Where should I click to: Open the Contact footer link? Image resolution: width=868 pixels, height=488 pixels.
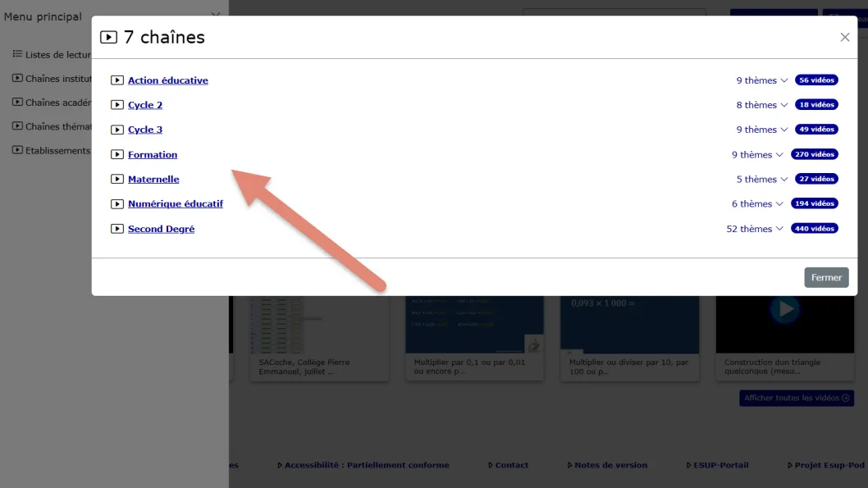(508, 465)
